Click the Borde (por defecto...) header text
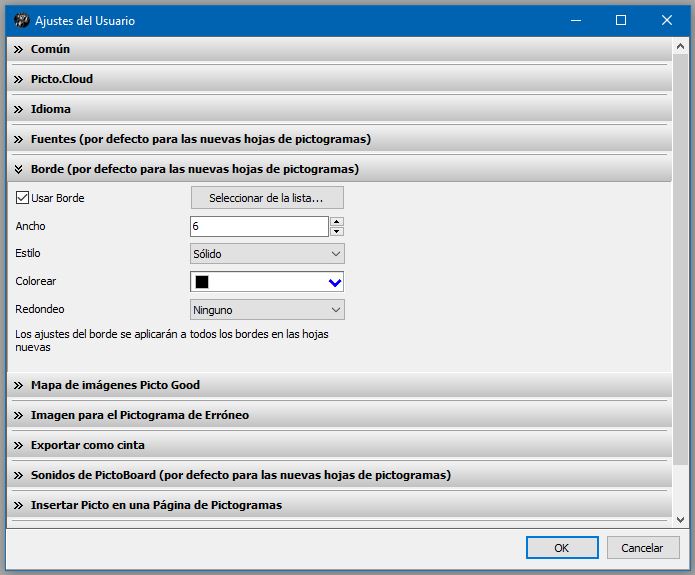The width and height of the screenshot is (695, 575). point(195,169)
